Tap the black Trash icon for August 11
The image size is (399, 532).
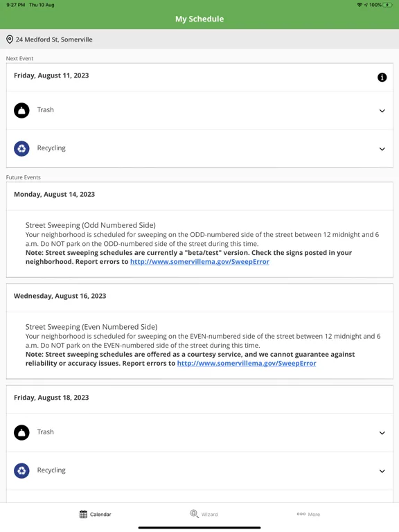[x=21, y=110]
